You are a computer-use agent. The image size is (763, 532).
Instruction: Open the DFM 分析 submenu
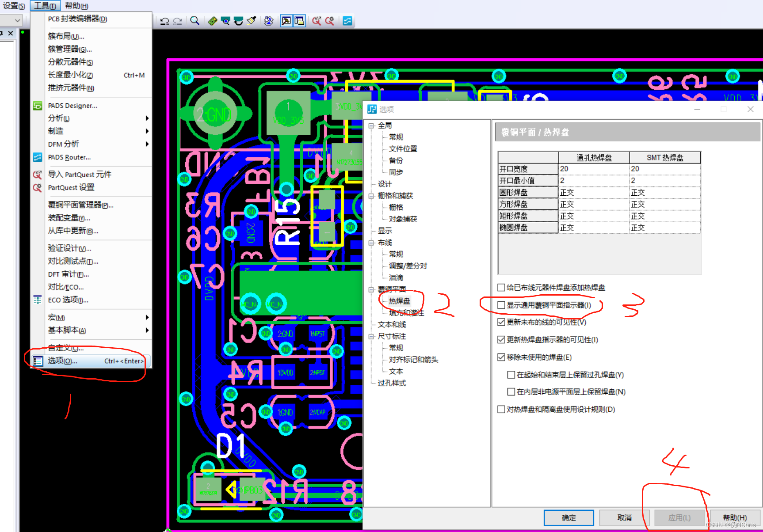tap(91, 144)
